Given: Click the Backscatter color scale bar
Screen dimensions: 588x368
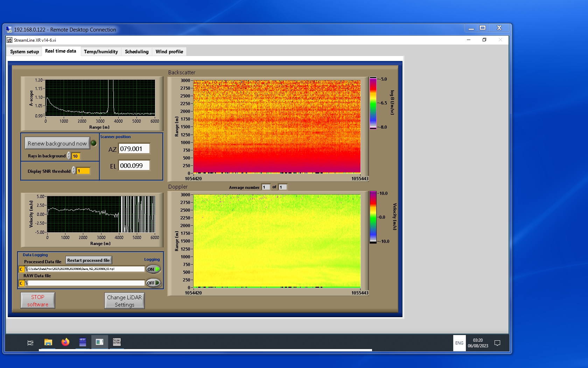Looking at the screenshot, I should 373,103.
